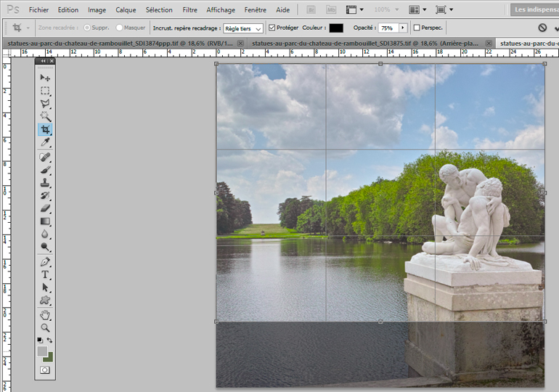Select the Blur tool
Image resolution: width=559 pixels, height=392 pixels.
point(45,234)
